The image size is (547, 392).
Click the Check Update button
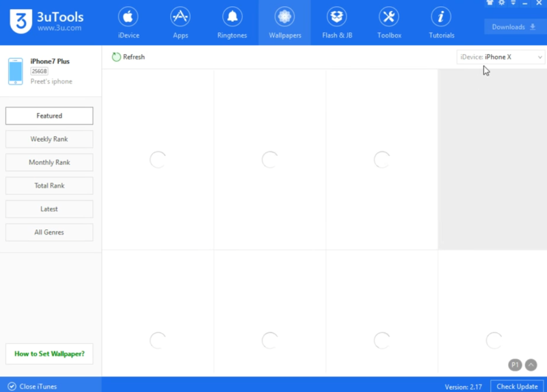[517, 387]
